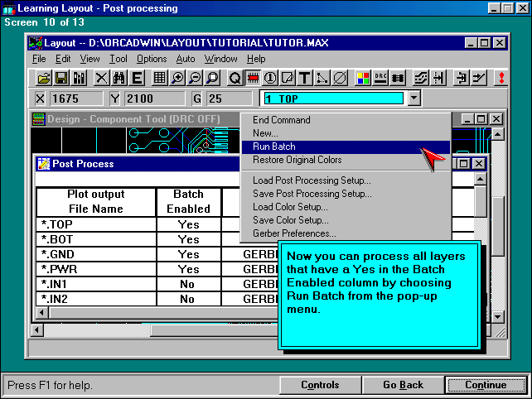
Task: Choose Run Batch from the pop-up menu
Action: [x=274, y=147]
